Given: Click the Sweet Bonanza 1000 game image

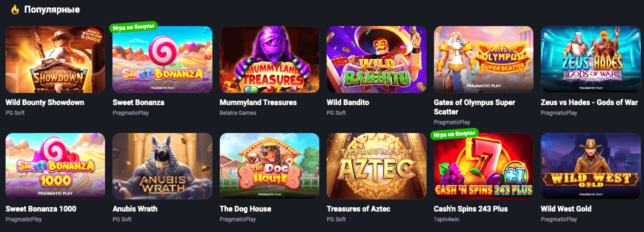Looking at the screenshot, I should coord(55,166).
